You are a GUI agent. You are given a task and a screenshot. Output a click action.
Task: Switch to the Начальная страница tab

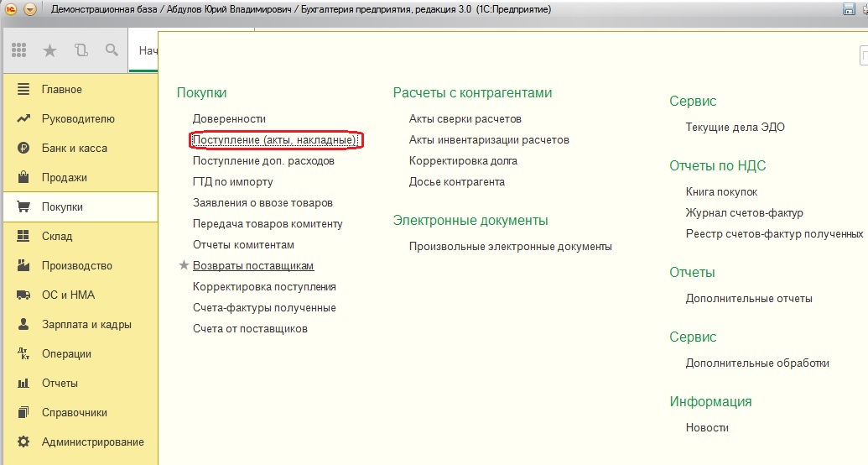[x=144, y=50]
